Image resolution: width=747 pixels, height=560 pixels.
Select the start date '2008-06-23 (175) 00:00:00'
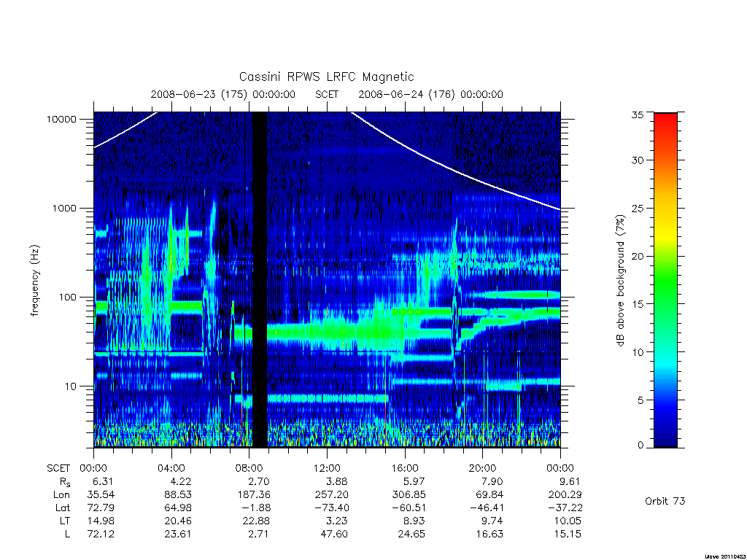[x=223, y=94]
